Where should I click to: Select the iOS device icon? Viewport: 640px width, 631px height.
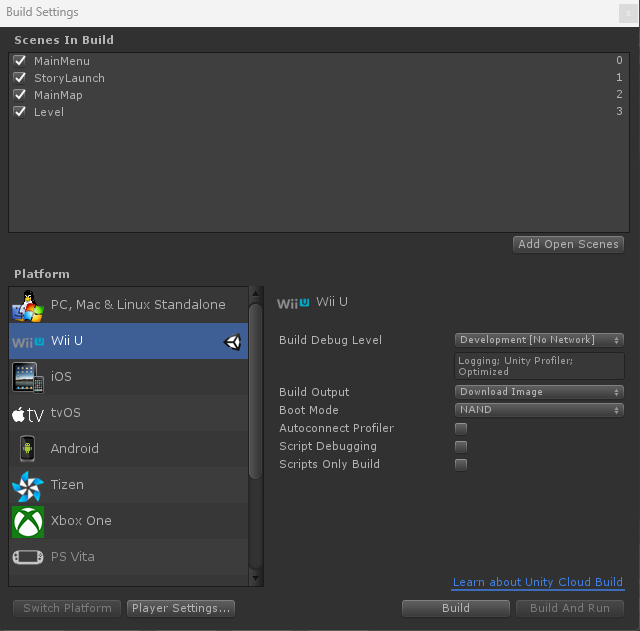(x=28, y=377)
